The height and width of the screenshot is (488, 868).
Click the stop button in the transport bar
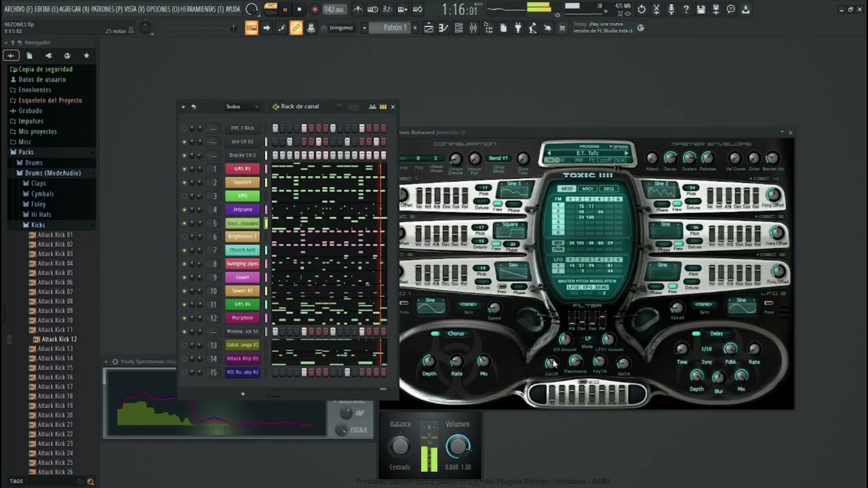tap(299, 9)
